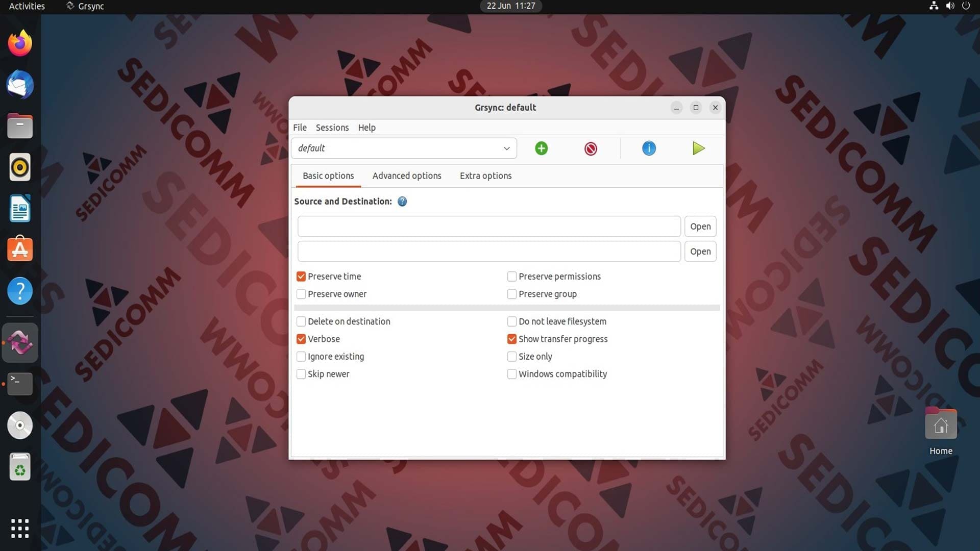Image resolution: width=980 pixels, height=551 pixels.
Task: Expand the default session dropdown
Action: tap(404, 148)
